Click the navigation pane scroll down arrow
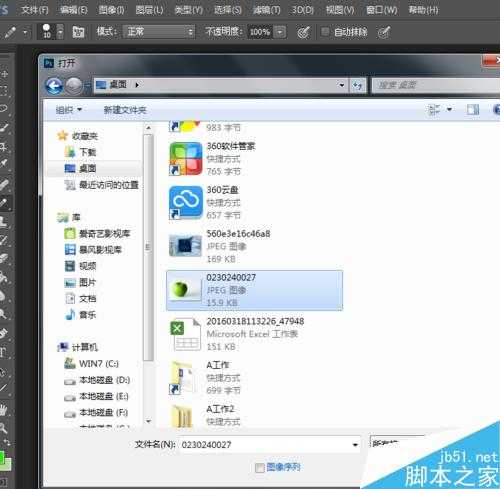This screenshot has height=489, width=500. 148,421
